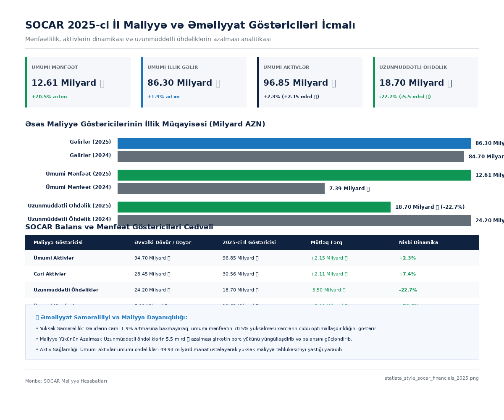Click the main title starting with "SOCAR 2025-ci İl Maliyyə"
The height and width of the screenshot is (420, 504).
coord(190,25)
